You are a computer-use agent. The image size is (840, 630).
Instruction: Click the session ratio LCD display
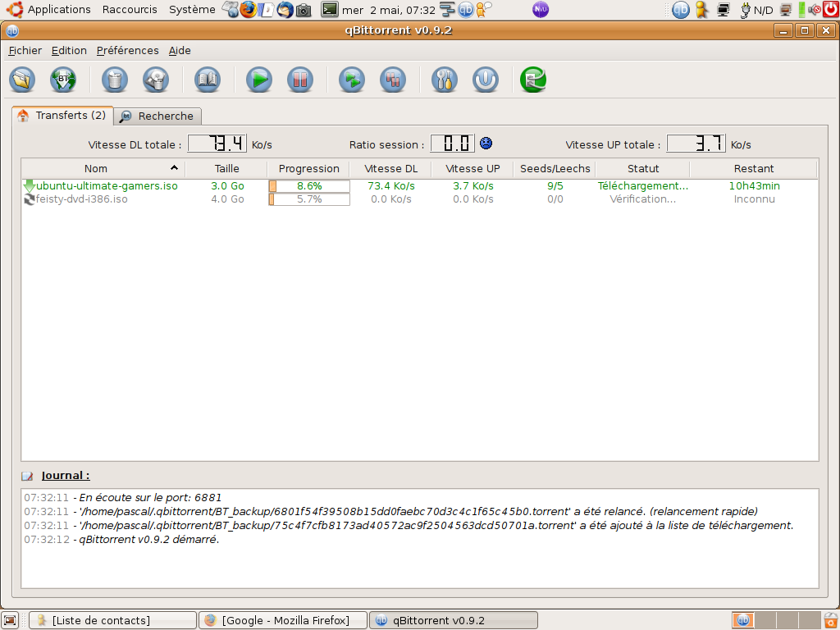click(453, 144)
